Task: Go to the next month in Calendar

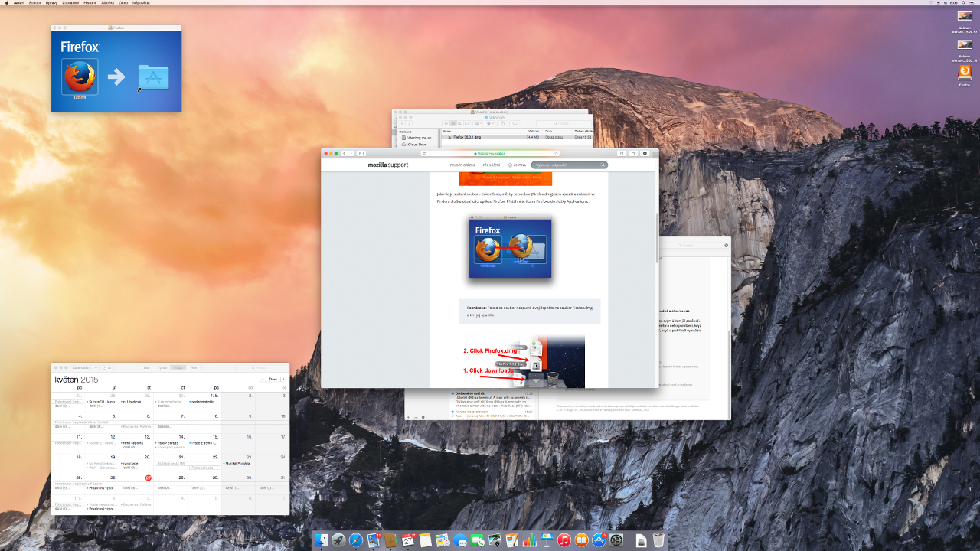Action: [x=283, y=380]
